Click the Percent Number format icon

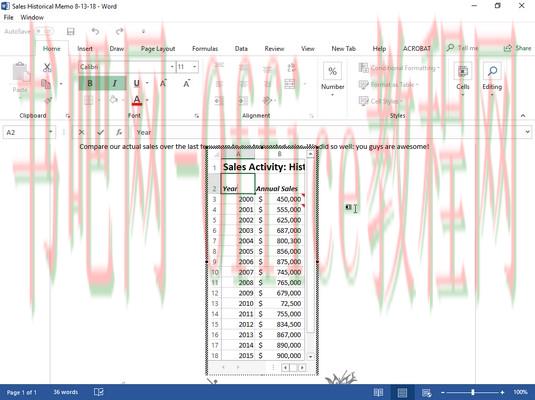click(332, 71)
